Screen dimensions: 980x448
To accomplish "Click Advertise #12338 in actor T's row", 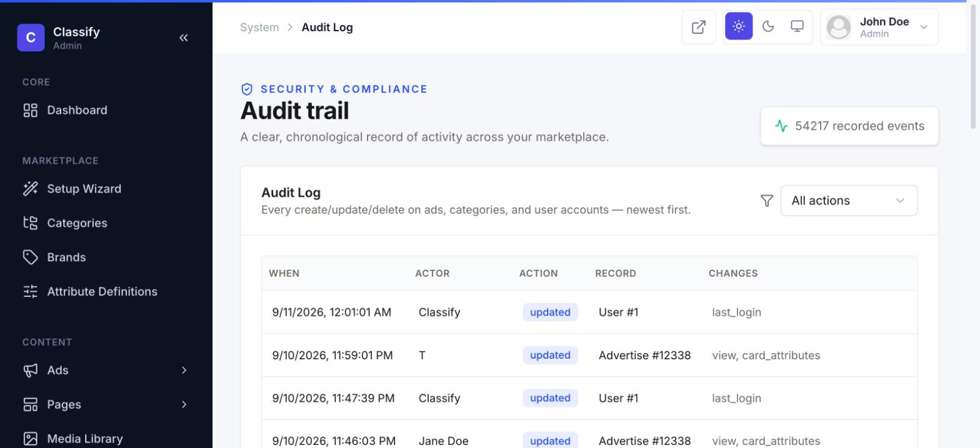I will (645, 356).
